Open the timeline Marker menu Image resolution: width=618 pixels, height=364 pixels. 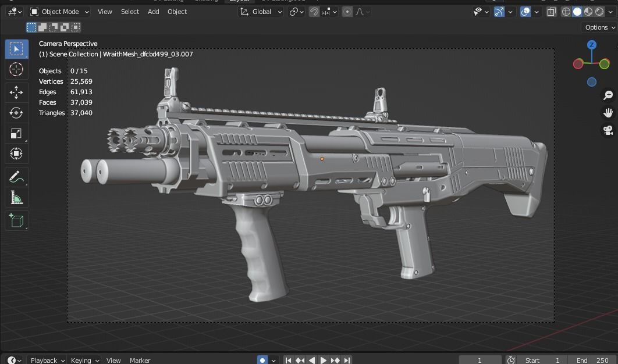pos(140,360)
